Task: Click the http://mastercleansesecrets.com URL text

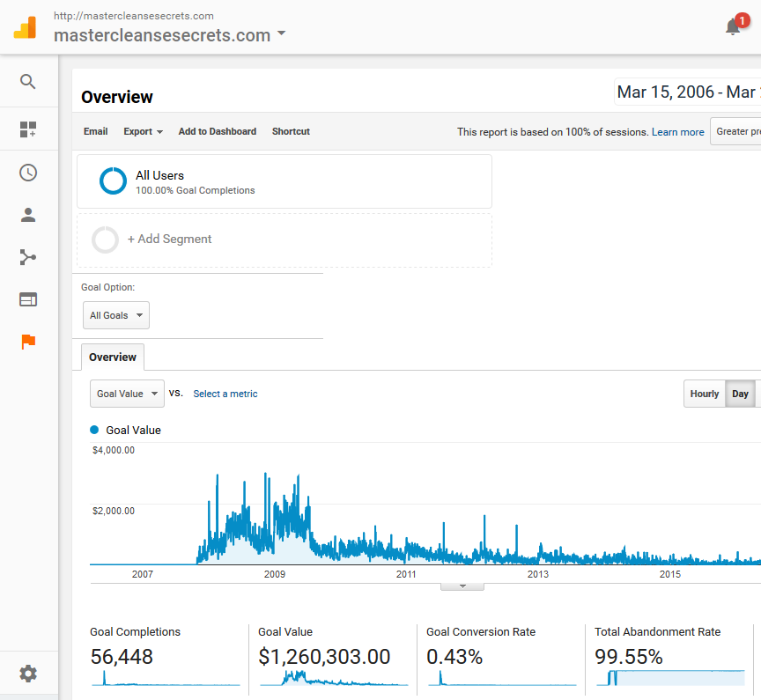Action: (134, 16)
